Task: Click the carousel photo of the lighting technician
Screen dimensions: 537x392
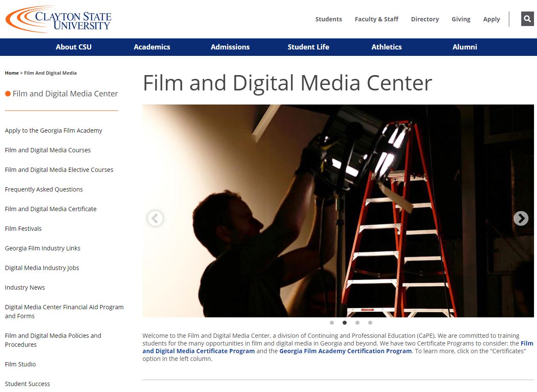Action: pyautogui.click(x=338, y=211)
